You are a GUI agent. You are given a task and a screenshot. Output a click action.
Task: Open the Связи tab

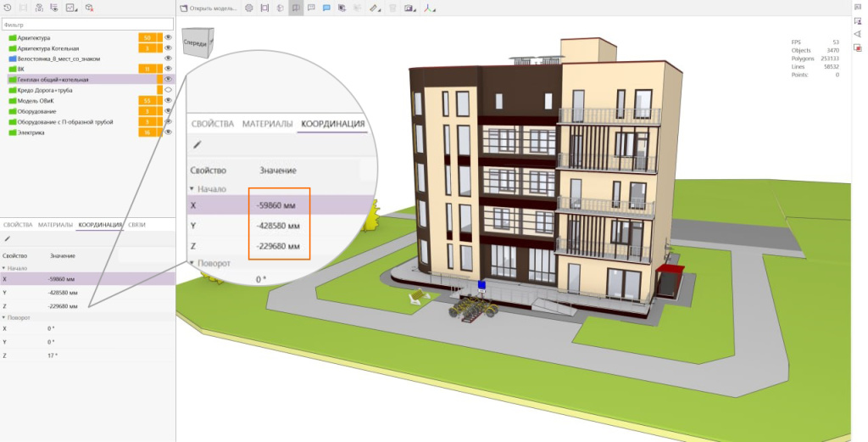click(x=136, y=225)
